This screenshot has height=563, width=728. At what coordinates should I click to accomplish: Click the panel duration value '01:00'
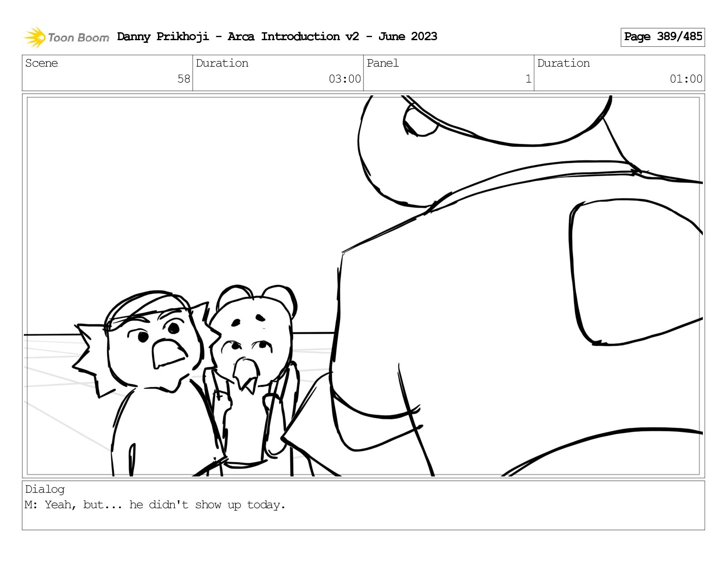686,79
